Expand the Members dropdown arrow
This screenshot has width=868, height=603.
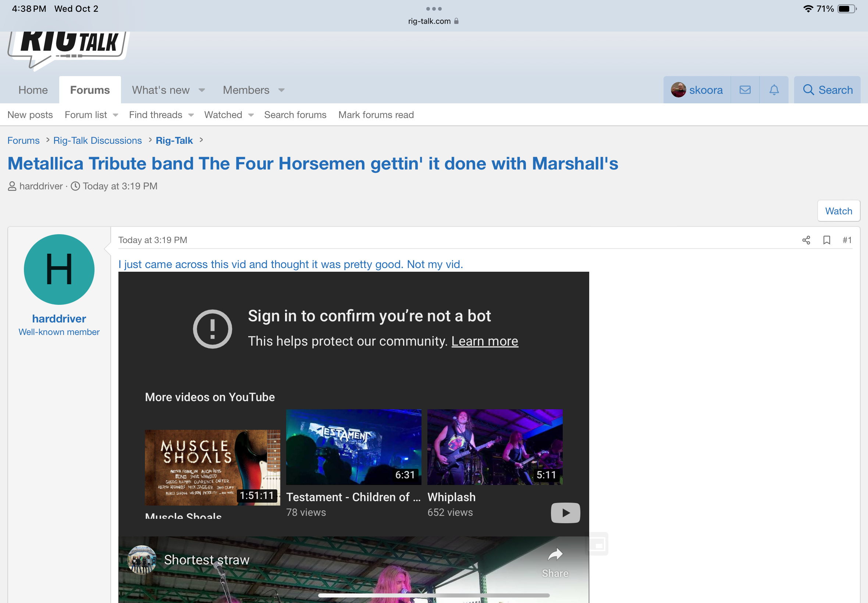[x=281, y=90]
